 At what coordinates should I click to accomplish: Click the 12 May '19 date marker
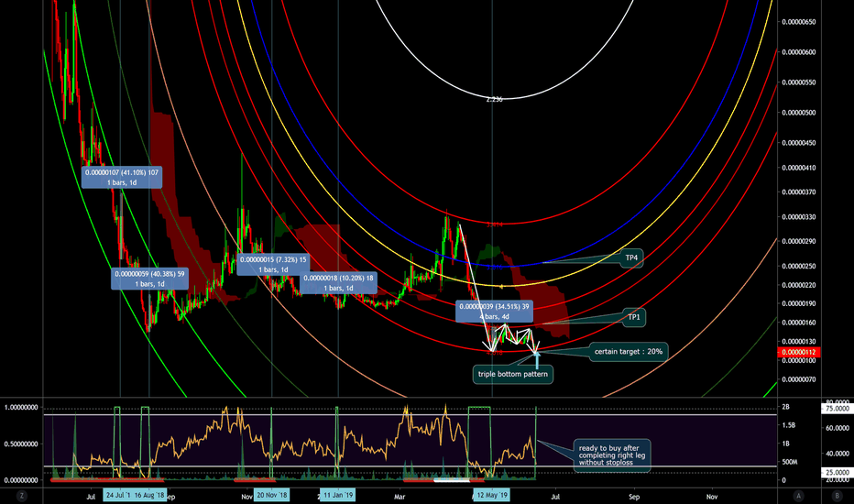(492, 495)
